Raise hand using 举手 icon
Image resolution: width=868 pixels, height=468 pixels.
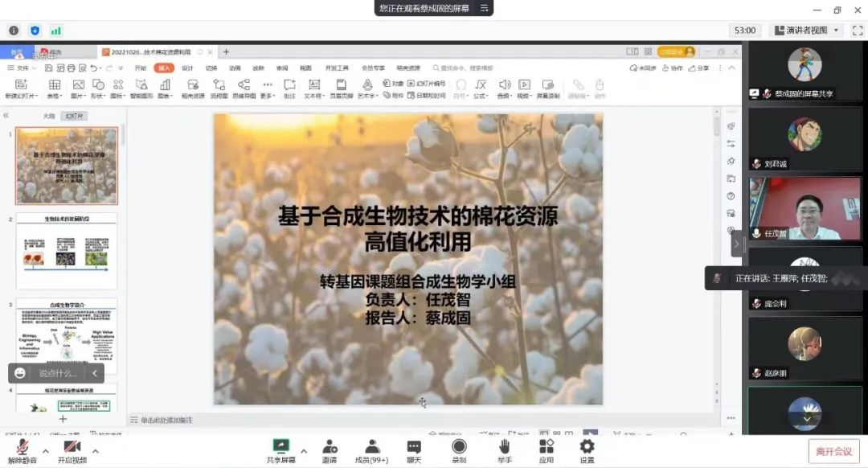pos(505,447)
